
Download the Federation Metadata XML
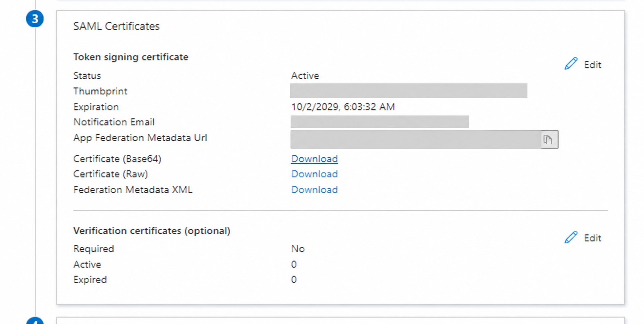(314, 190)
